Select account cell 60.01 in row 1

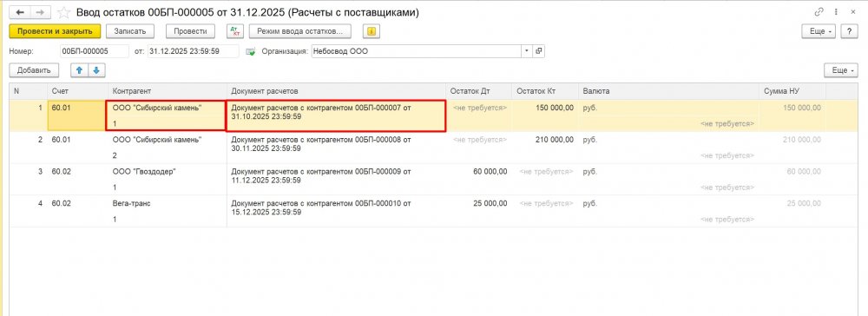pyautogui.click(x=78, y=115)
